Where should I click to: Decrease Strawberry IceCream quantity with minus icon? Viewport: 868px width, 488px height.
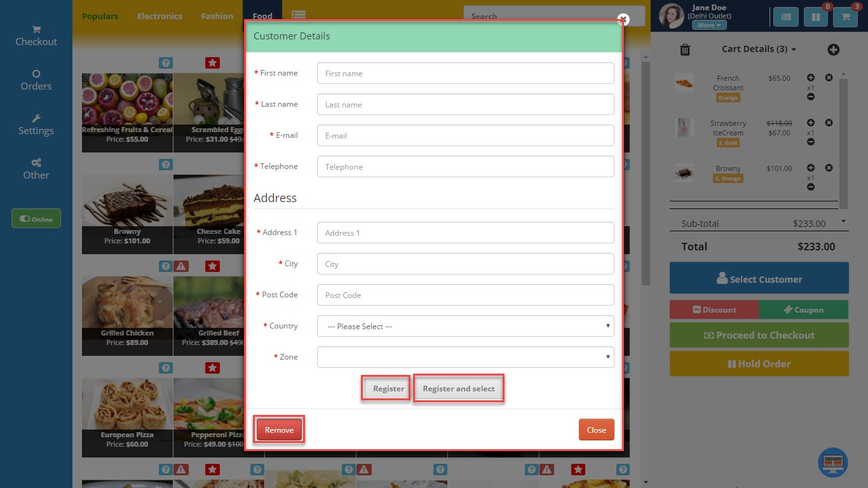pos(810,142)
